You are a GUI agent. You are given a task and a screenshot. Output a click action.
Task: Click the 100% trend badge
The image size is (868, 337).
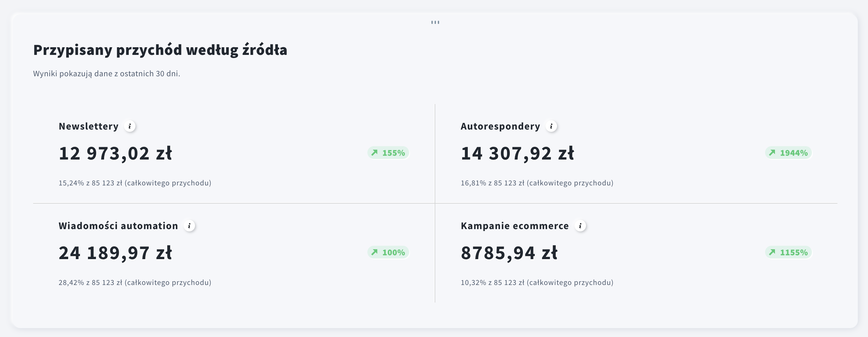(388, 252)
